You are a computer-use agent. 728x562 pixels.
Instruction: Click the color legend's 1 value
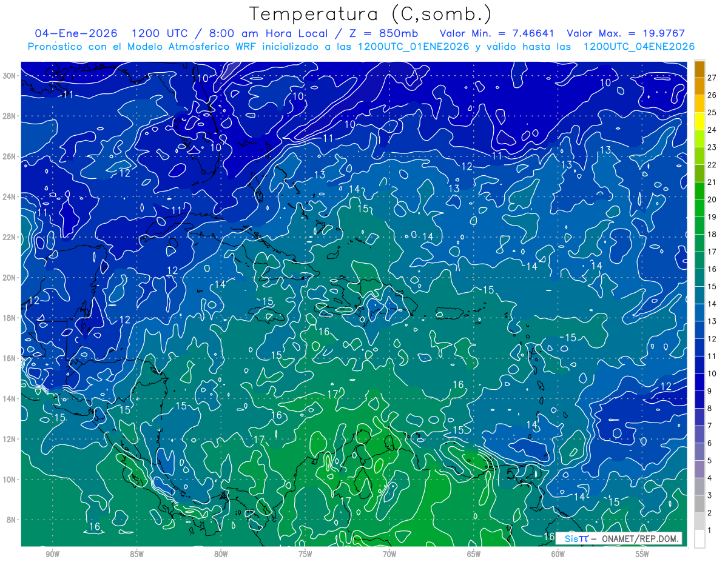[709, 530]
